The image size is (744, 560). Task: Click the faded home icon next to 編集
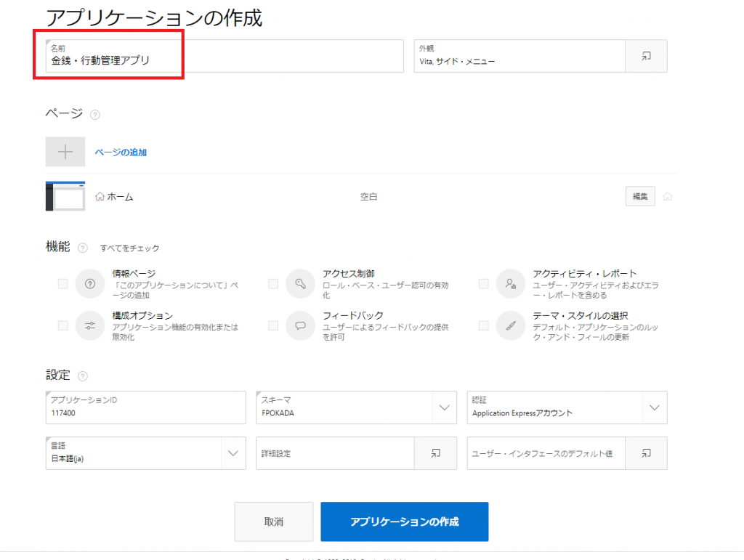667,196
